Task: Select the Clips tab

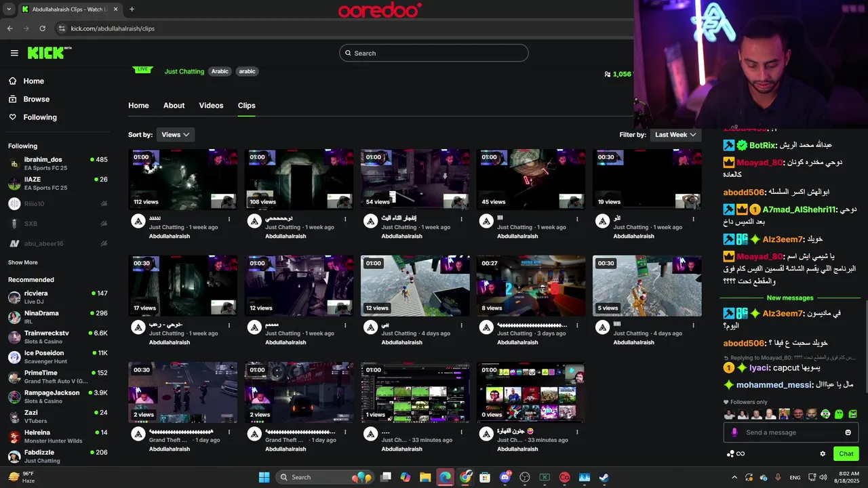Action: pos(246,105)
